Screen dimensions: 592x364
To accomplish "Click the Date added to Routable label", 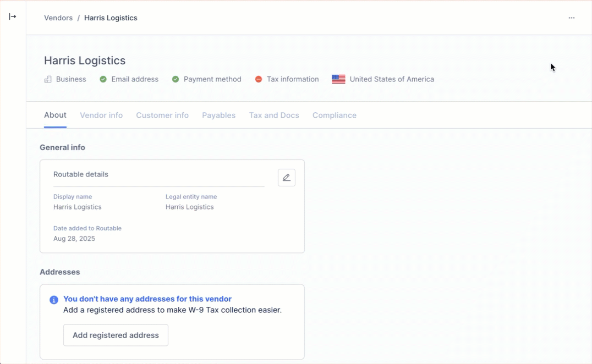I will [x=87, y=228].
